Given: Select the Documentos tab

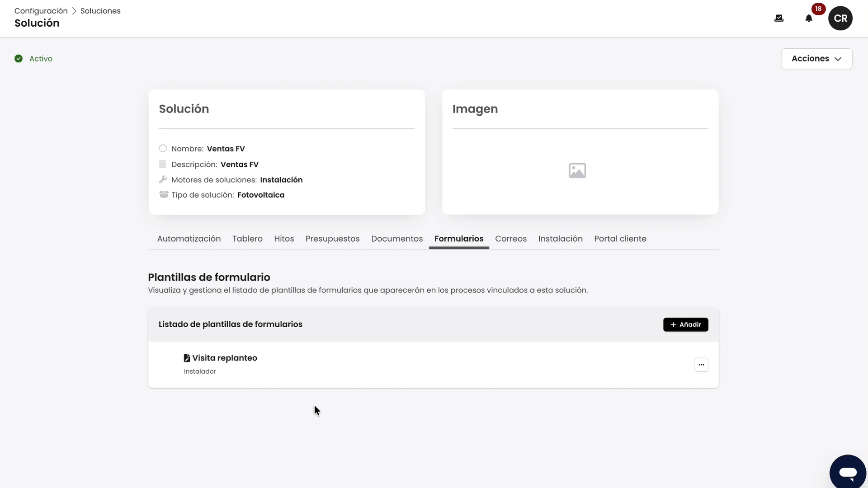Looking at the screenshot, I should coord(397,239).
